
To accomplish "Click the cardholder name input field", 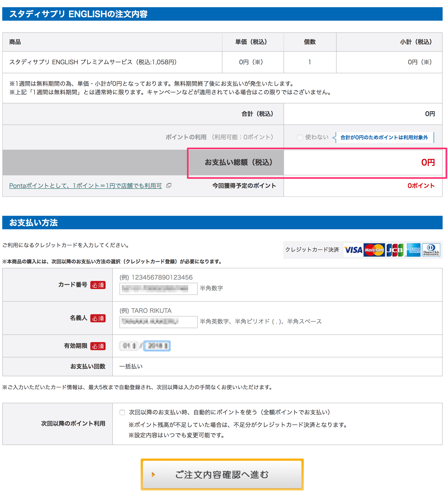I will (x=158, y=322).
